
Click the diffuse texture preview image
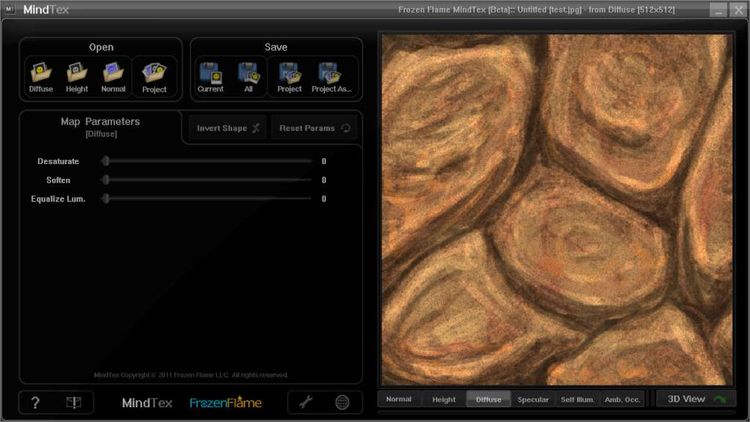click(557, 210)
